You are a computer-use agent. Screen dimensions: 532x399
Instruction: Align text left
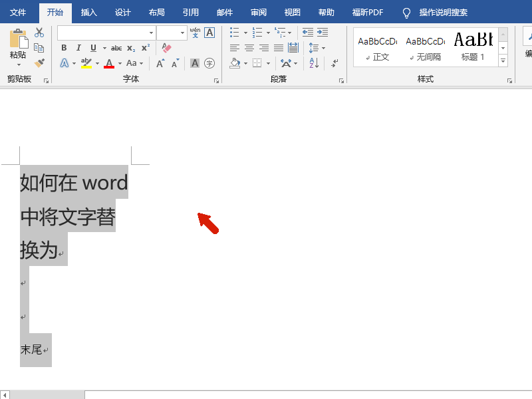pos(235,48)
